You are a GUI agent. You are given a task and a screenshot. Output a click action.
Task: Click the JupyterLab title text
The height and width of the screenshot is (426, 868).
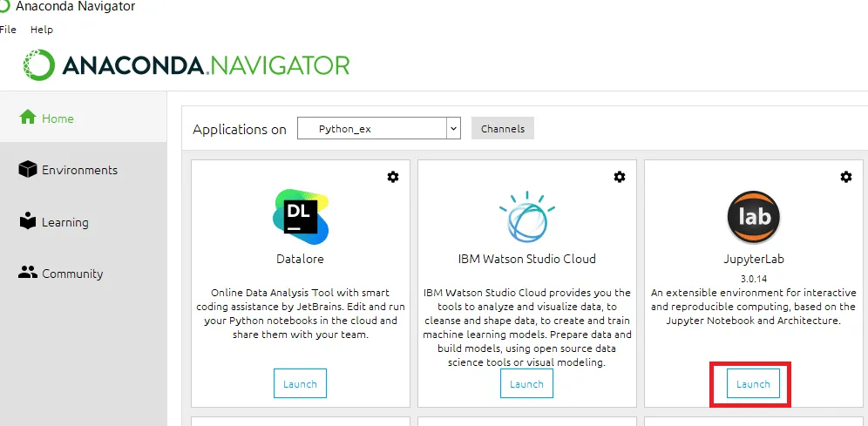coord(754,259)
